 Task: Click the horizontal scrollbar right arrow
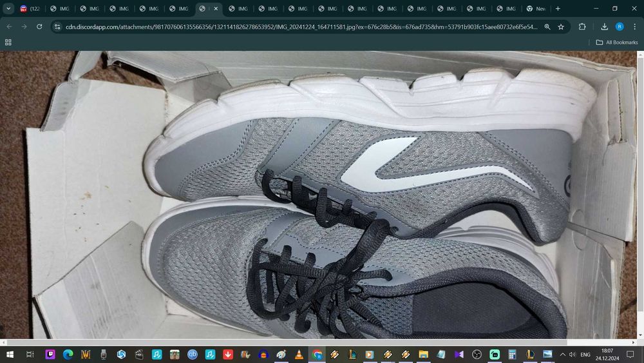[x=634, y=342]
